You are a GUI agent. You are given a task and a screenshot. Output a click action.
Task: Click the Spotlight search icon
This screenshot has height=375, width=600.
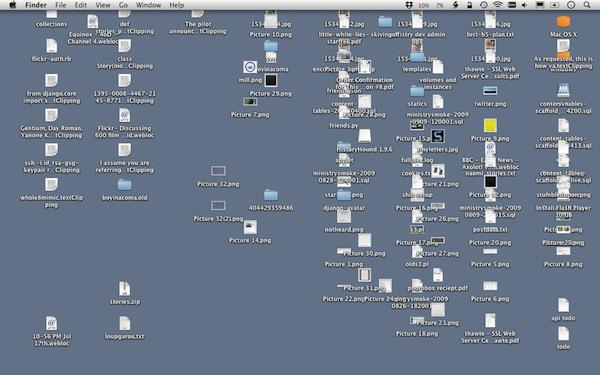[587, 5]
